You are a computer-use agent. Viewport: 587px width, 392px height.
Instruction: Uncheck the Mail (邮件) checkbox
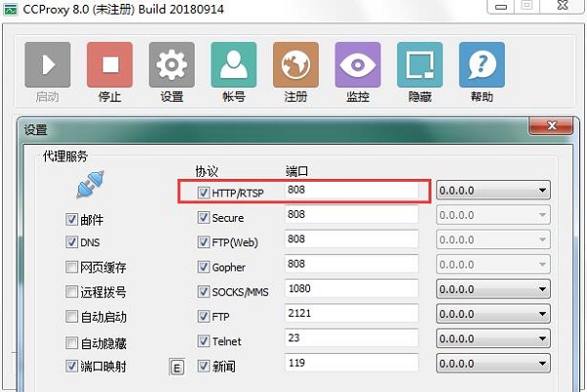coord(71,219)
